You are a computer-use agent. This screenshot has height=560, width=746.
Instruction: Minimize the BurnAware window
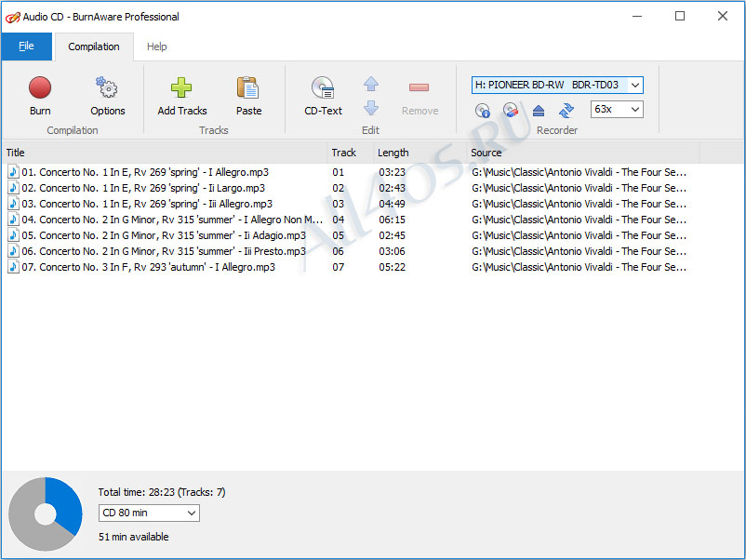pyautogui.click(x=637, y=16)
